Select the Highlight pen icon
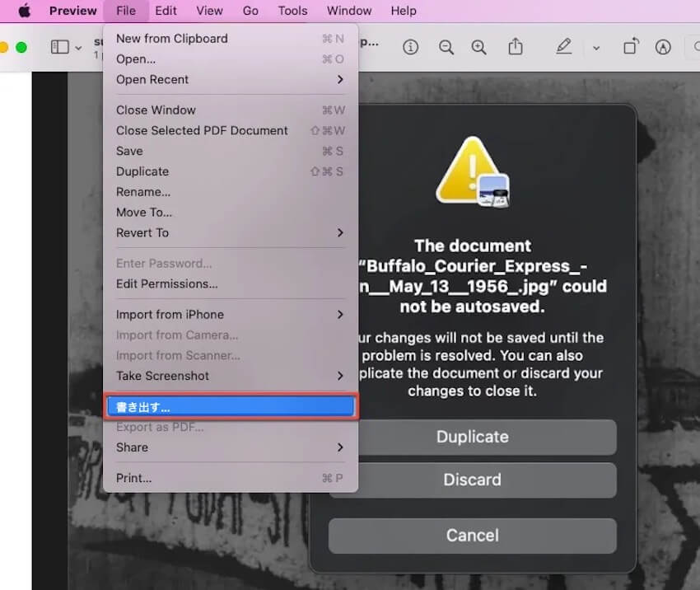The width and height of the screenshot is (700, 590). coord(563,47)
